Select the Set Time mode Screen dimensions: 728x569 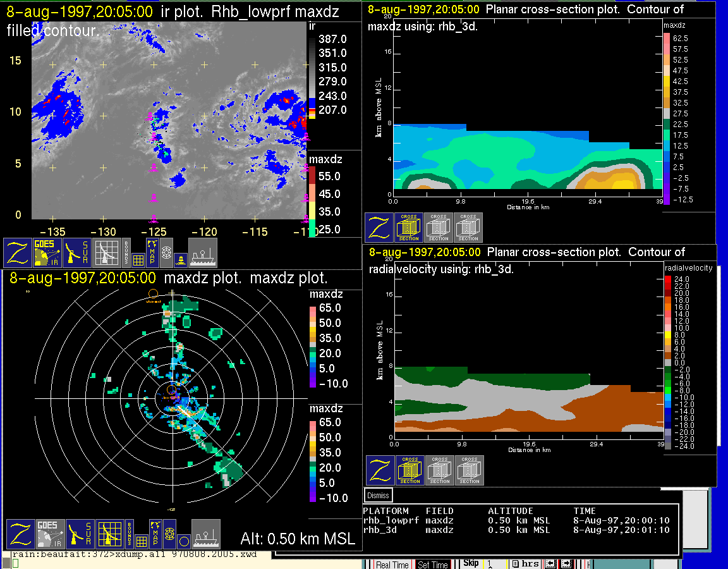(433, 565)
